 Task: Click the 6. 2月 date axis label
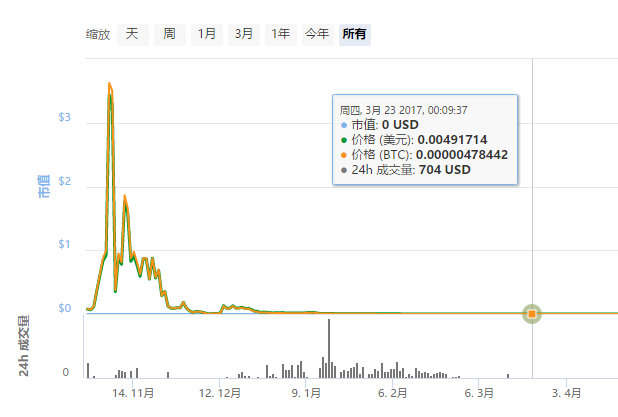[393, 394]
